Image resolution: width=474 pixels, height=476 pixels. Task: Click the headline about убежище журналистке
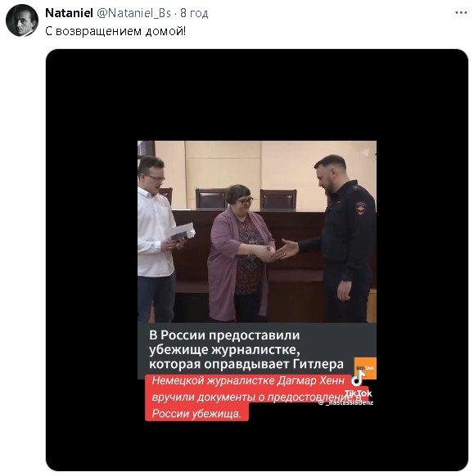point(246,349)
